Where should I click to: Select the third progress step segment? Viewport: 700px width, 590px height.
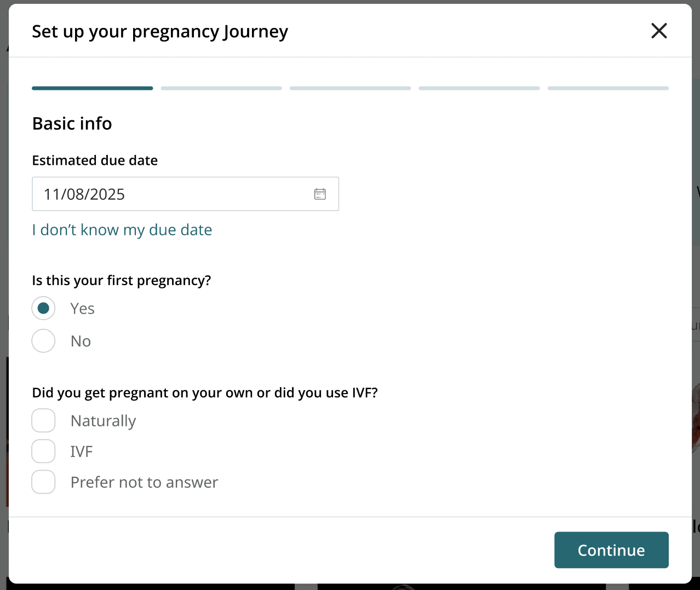[351, 88]
